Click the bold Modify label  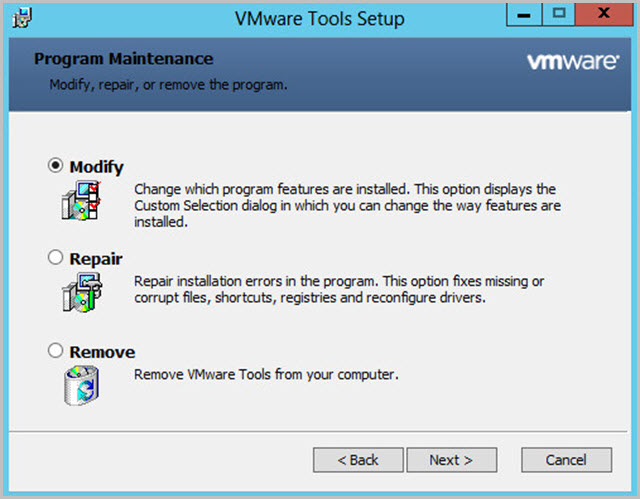[96, 167]
